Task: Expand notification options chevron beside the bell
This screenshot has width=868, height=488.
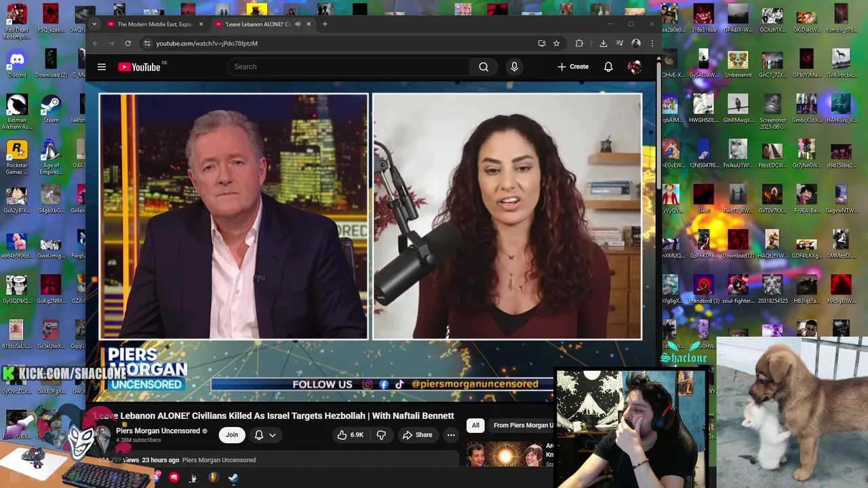Action: point(273,435)
